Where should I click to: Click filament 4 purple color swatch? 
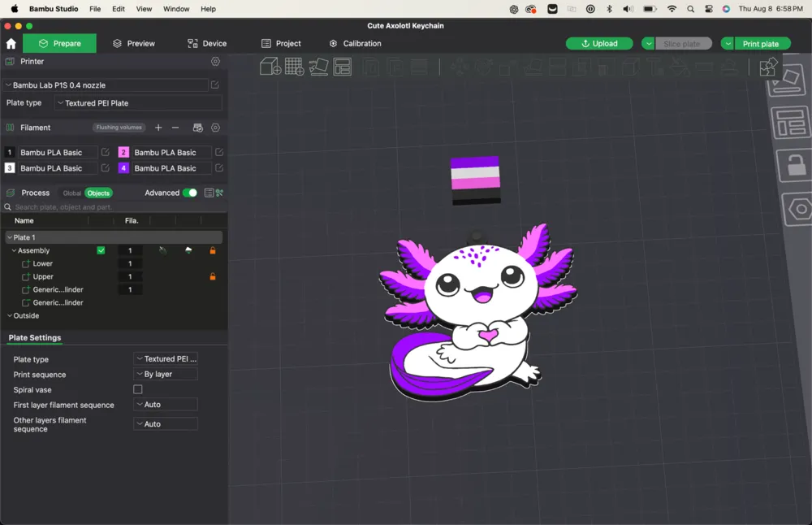[x=123, y=168]
